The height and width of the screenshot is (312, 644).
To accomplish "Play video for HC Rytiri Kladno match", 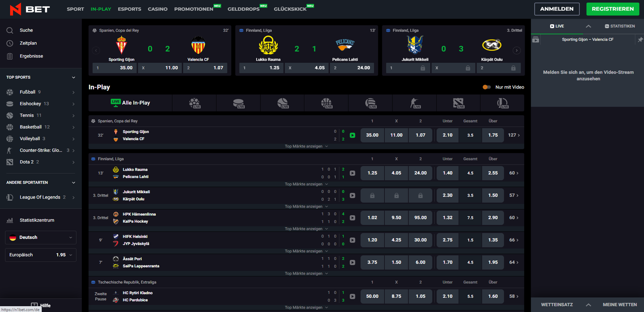I will click(x=352, y=297).
